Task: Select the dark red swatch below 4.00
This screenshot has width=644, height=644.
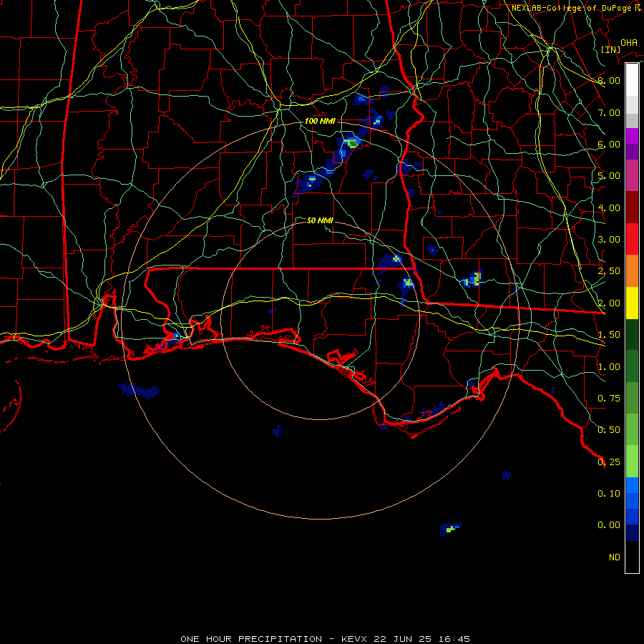Action: [x=632, y=208]
